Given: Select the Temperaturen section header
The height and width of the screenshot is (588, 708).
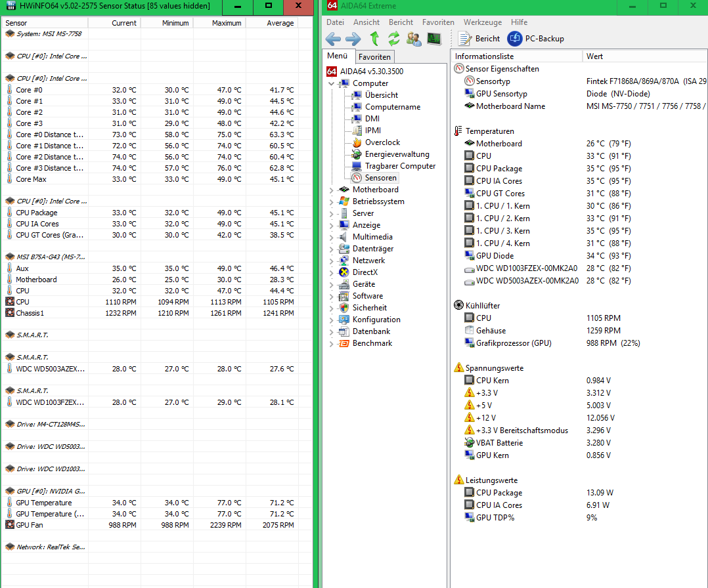Looking at the screenshot, I should click(489, 131).
